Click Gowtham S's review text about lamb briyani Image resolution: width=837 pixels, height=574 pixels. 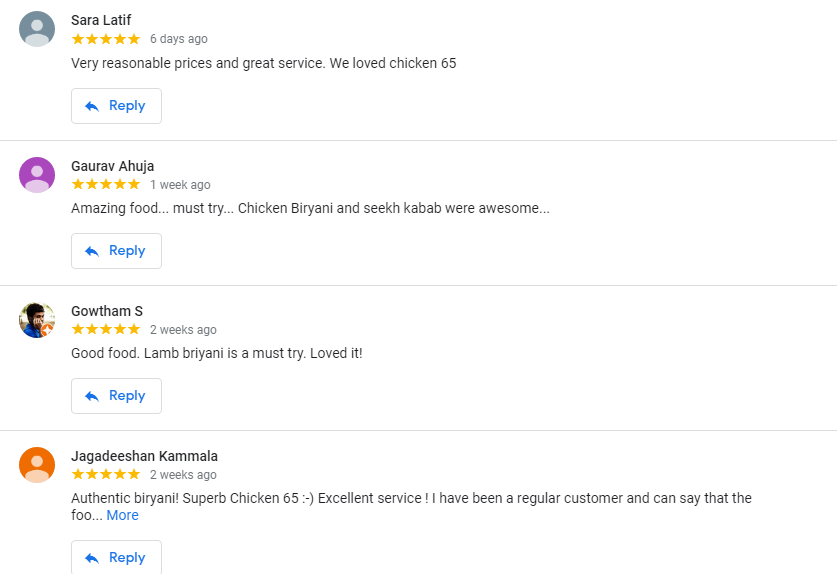click(216, 353)
